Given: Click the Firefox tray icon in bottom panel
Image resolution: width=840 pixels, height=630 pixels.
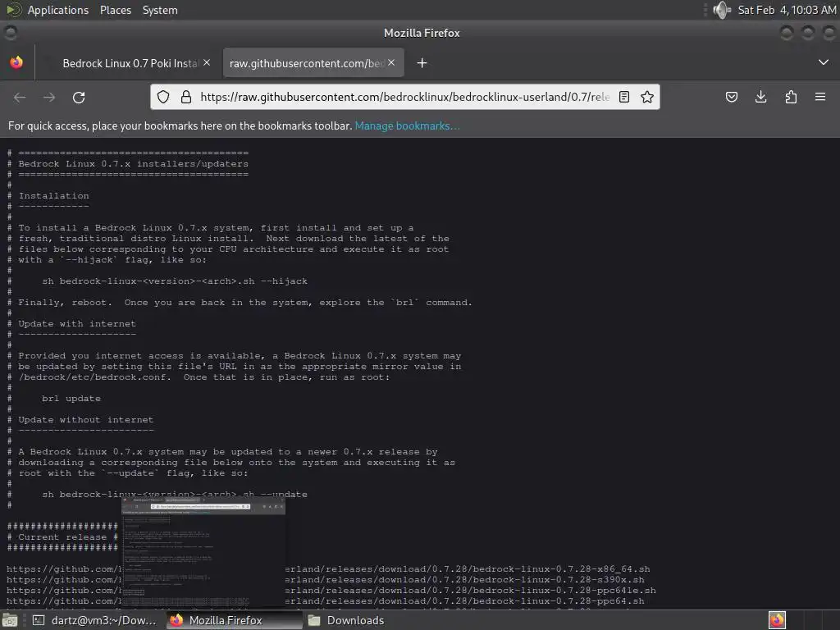Looking at the screenshot, I should pos(777,620).
